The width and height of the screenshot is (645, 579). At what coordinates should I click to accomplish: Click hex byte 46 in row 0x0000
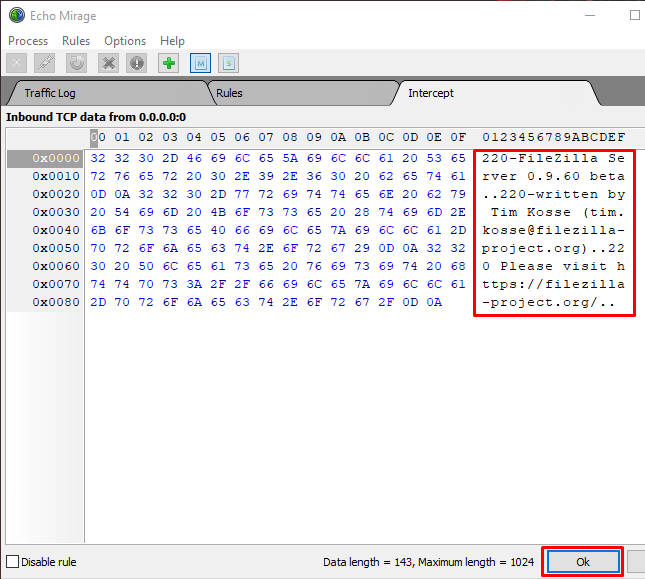click(x=194, y=158)
